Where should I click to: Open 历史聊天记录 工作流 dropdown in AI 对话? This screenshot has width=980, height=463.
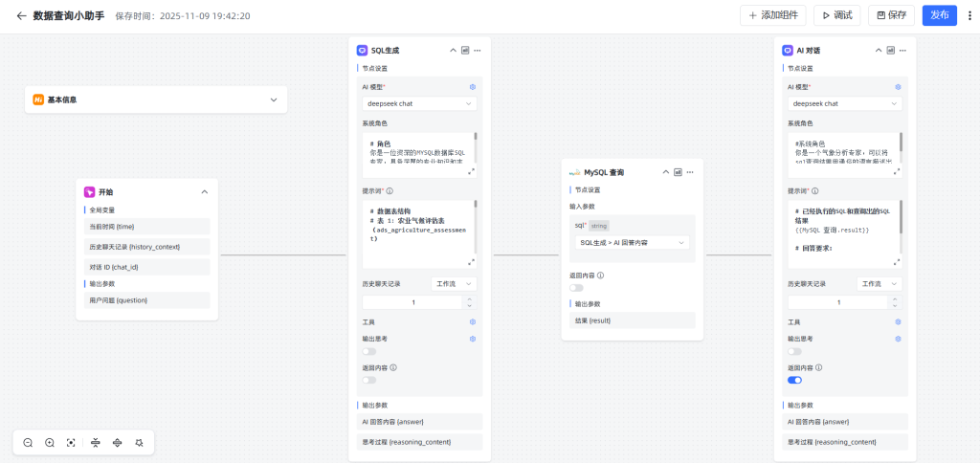[879, 284]
